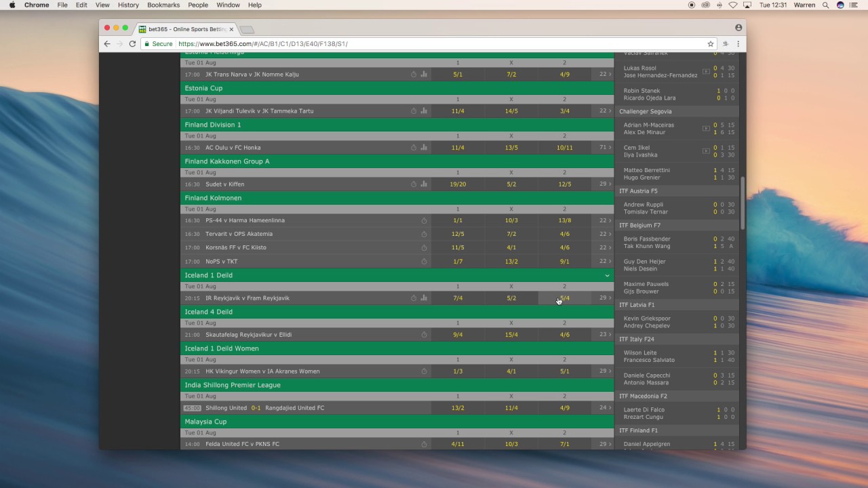Open match stats icon for JK Trans Narva
The height and width of the screenshot is (488, 868).
(x=424, y=75)
